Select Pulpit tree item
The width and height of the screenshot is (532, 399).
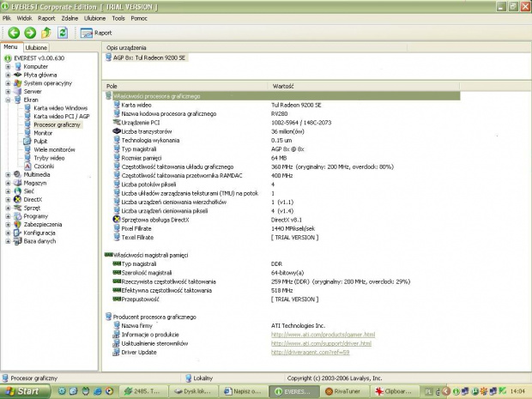pyautogui.click(x=40, y=141)
